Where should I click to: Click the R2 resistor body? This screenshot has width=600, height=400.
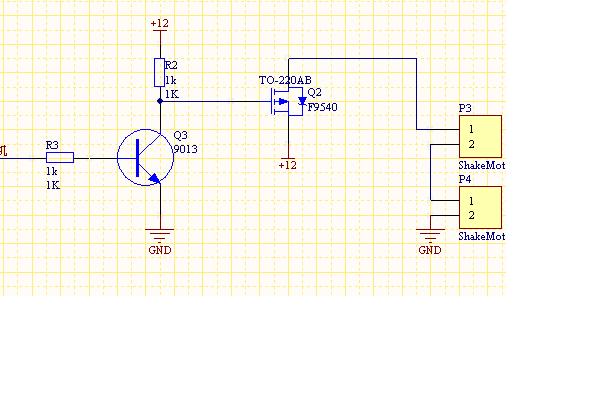pos(160,73)
